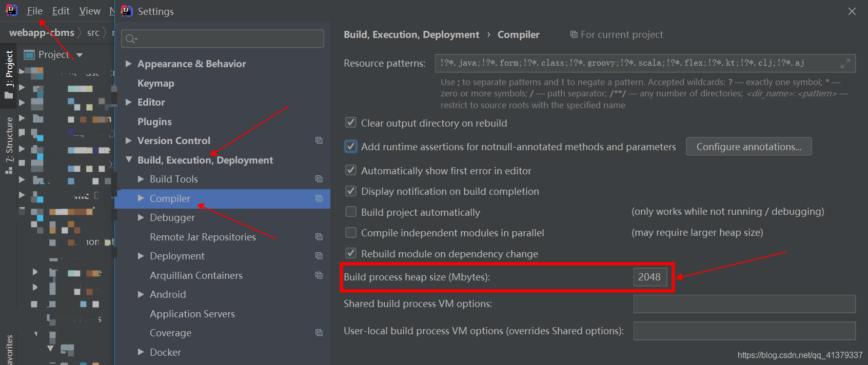Click per-project icon next to Build Tools
Viewport: 868px width, 365px height.
319,179
